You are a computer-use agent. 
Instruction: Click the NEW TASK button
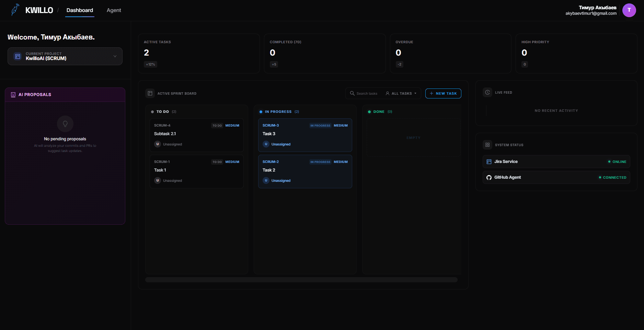coord(443,93)
